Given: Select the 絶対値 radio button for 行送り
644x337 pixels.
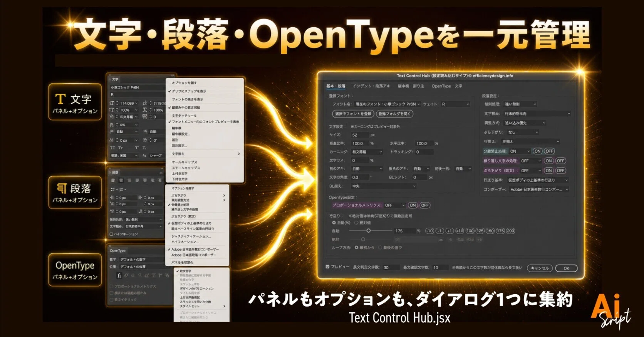Looking at the screenshot, I should click(x=356, y=223).
